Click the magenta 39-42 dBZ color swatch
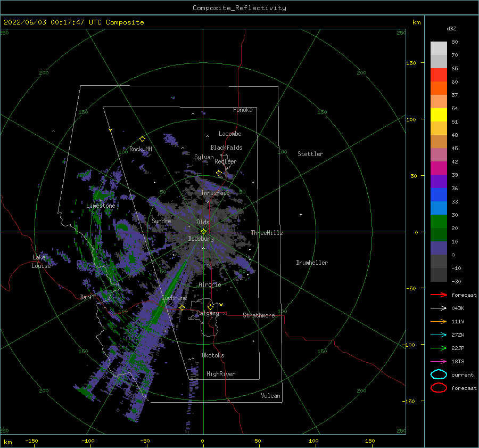479x448 pixels. coord(439,168)
